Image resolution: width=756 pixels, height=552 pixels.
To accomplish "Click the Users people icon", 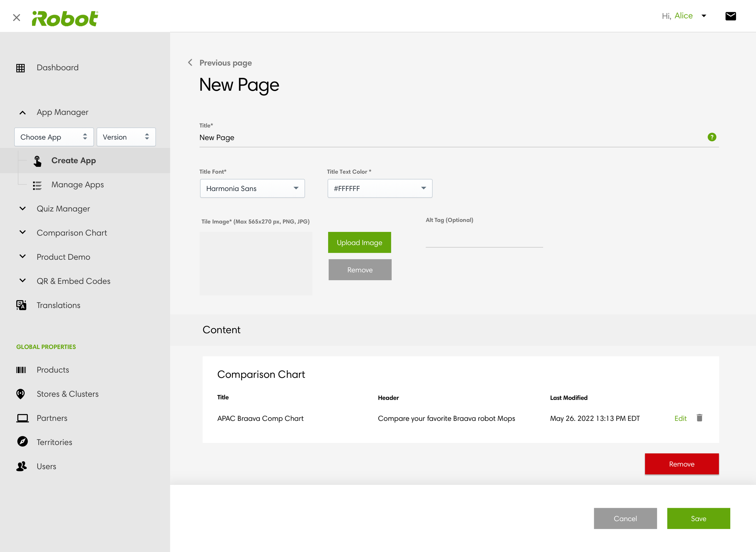I will tap(21, 466).
